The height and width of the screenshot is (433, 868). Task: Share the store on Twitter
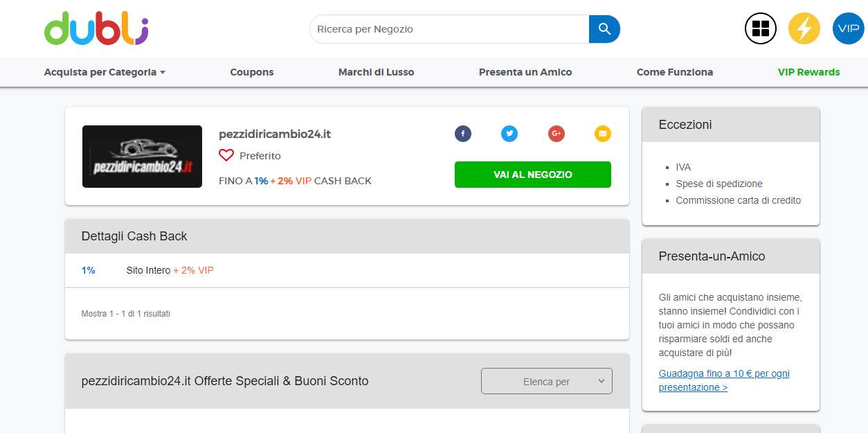[x=509, y=134]
